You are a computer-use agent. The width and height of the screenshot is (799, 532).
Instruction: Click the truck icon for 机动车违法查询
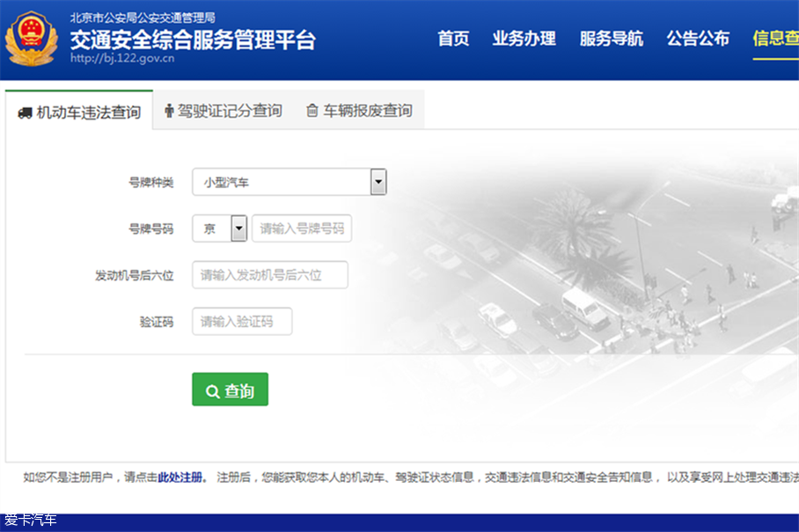(x=25, y=113)
